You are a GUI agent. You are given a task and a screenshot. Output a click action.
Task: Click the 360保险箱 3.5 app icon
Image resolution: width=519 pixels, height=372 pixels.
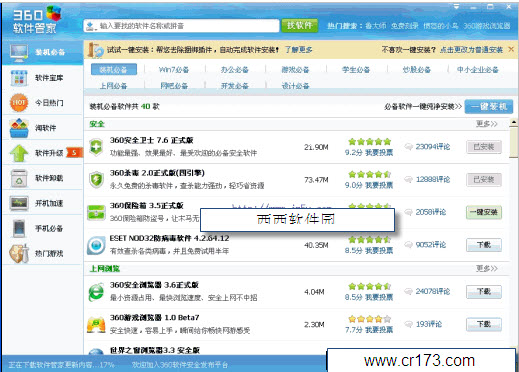96,212
